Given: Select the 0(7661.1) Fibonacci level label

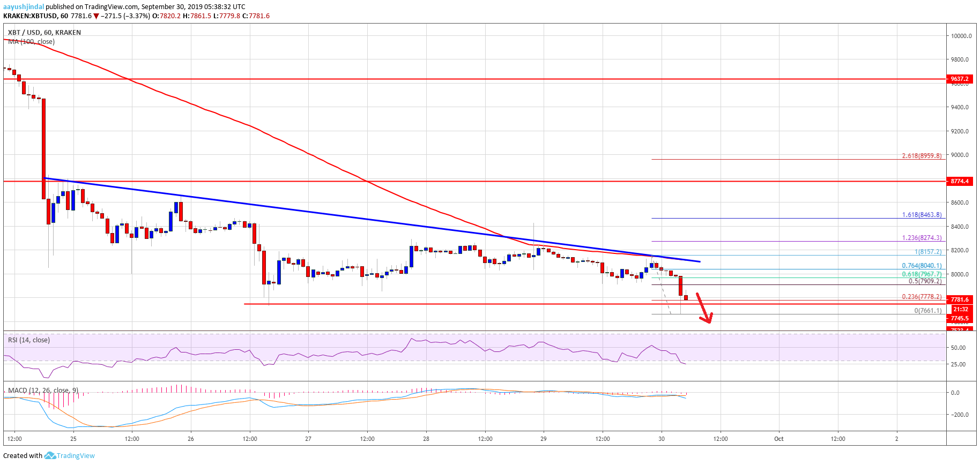Looking at the screenshot, I should click(x=928, y=311).
